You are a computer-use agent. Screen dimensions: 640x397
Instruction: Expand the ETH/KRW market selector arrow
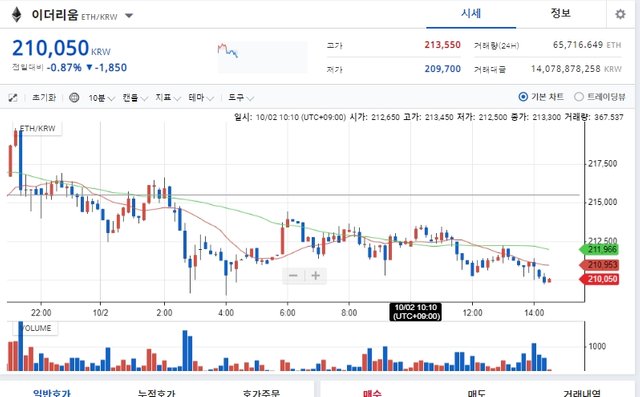[x=129, y=16]
